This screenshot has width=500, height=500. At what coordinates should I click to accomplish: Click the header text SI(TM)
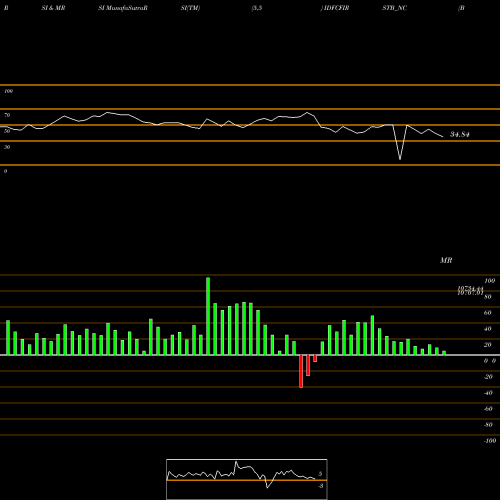click(190, 8)
